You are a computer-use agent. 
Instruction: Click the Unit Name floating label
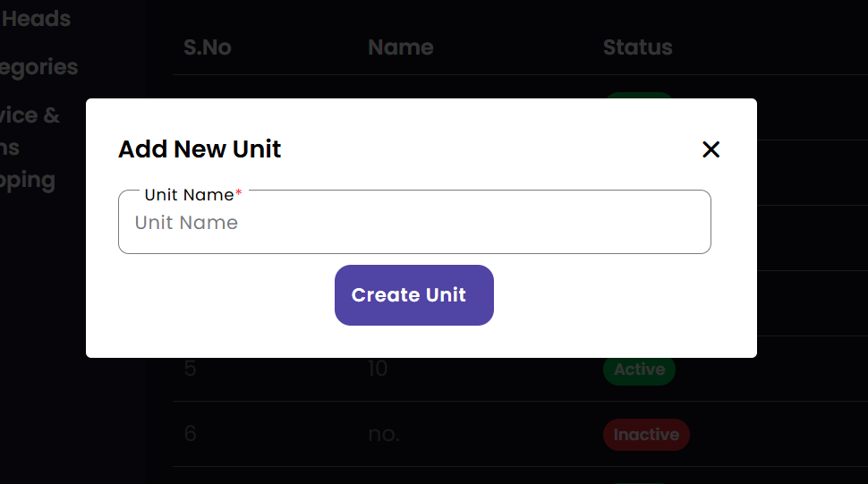point(189,195)
